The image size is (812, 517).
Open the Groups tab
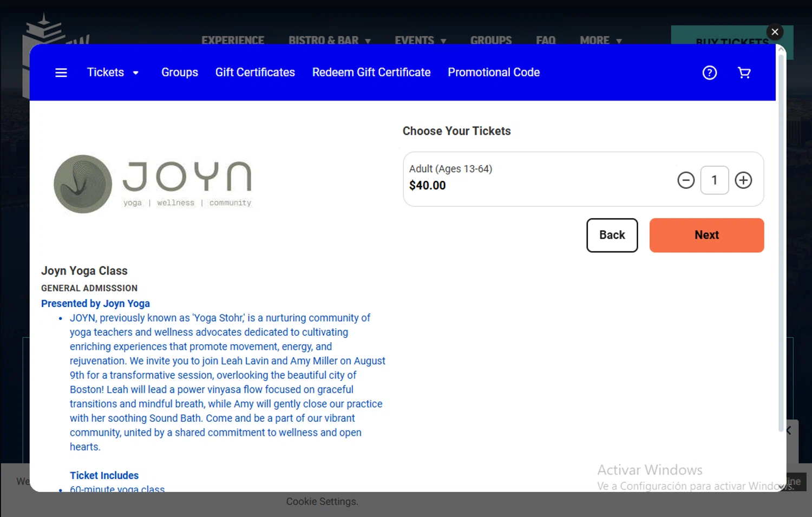[180, 73]
